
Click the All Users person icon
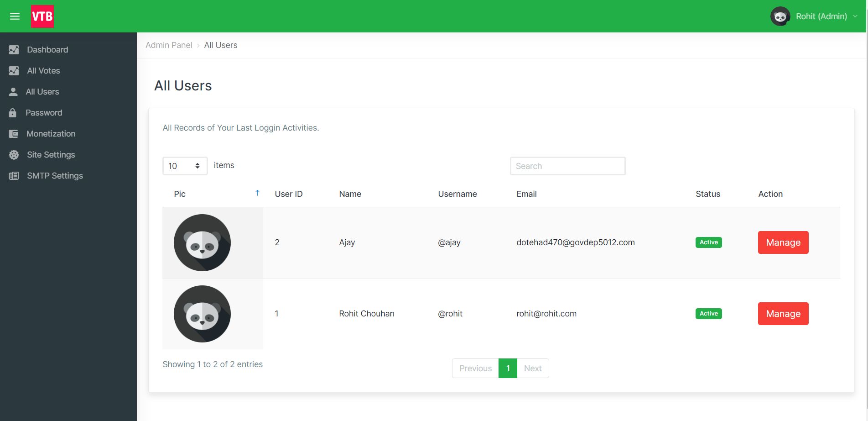[x=13, y=92]
